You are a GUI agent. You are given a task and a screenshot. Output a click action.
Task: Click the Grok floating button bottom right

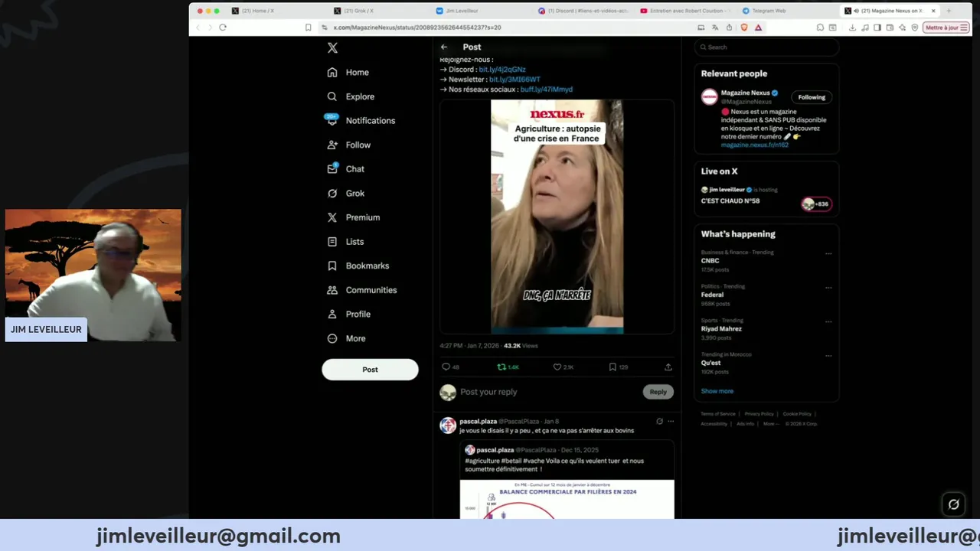(x=954, y=504)
